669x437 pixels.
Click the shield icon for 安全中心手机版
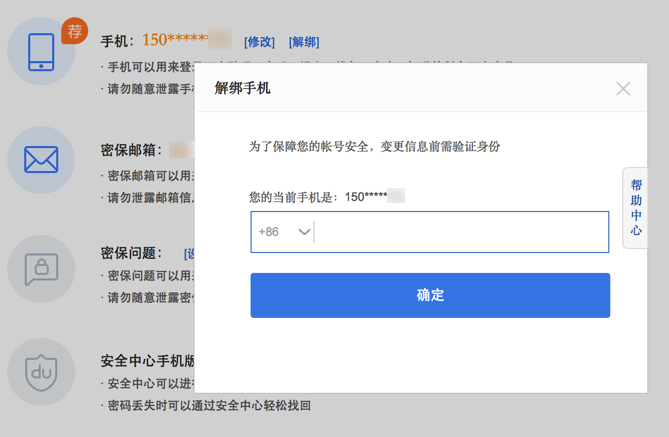(41, 372)
